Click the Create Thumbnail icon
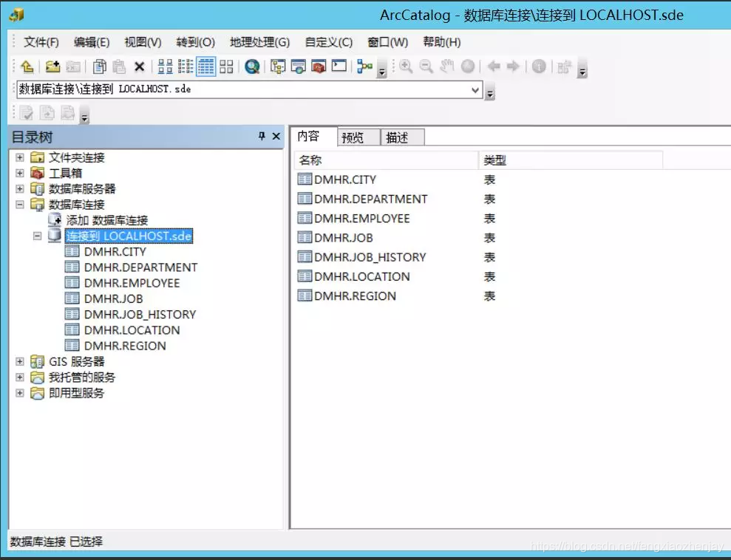 coord(564,66)
